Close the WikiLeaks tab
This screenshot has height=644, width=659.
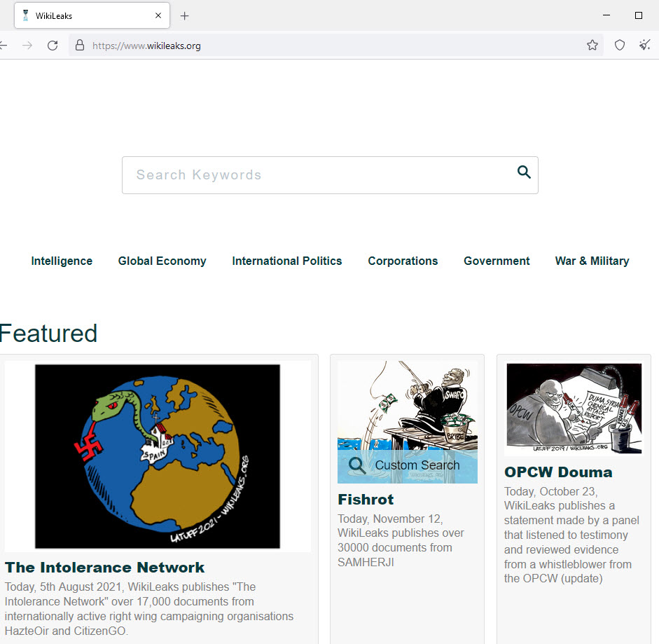[158, 15]
